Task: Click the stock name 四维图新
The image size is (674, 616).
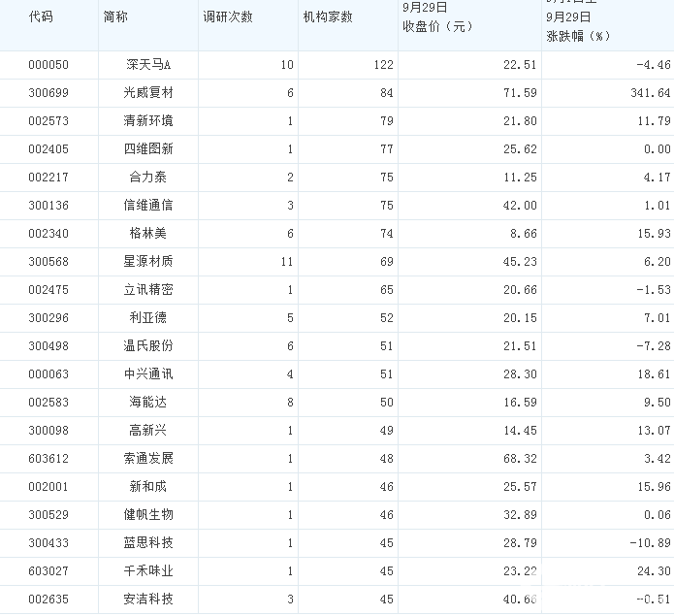Action: [149, 149]
